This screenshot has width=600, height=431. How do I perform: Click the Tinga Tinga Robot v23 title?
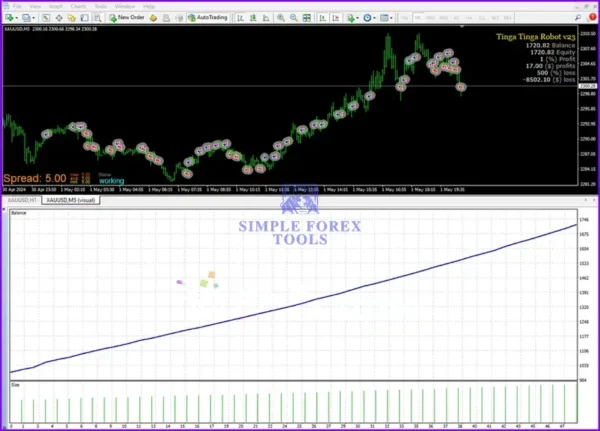click(535, 37)
